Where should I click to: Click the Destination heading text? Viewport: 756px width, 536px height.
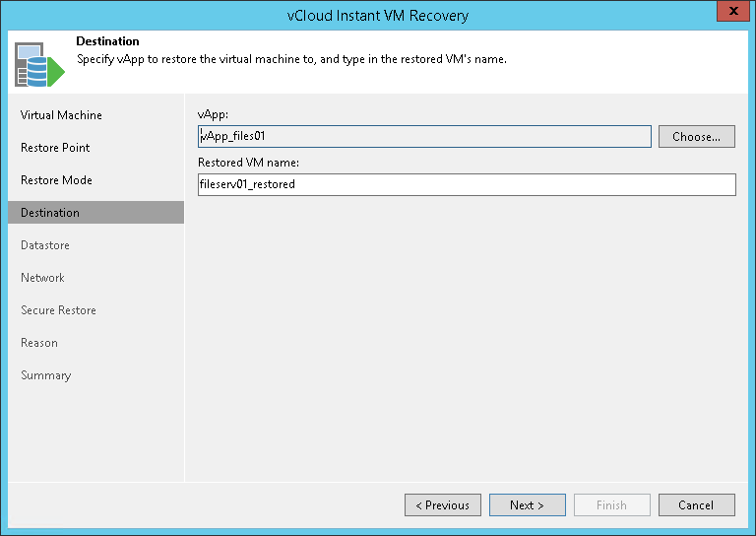click(107, 41)
